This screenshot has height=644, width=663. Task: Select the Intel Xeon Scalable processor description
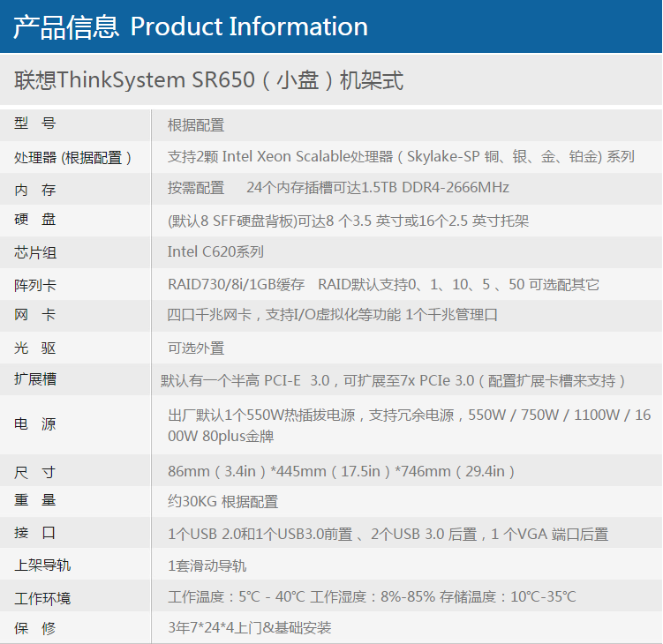[x=401, y=157]
